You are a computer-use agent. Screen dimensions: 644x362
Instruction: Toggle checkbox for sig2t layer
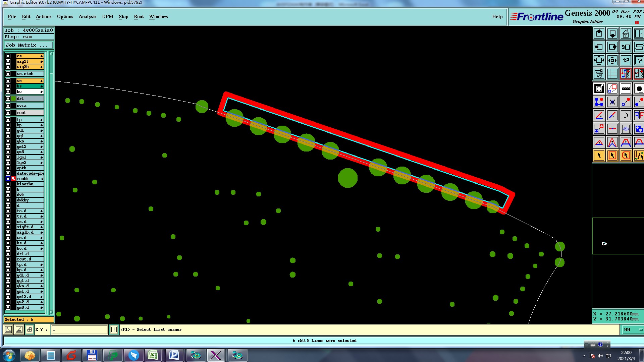point(8,61)
